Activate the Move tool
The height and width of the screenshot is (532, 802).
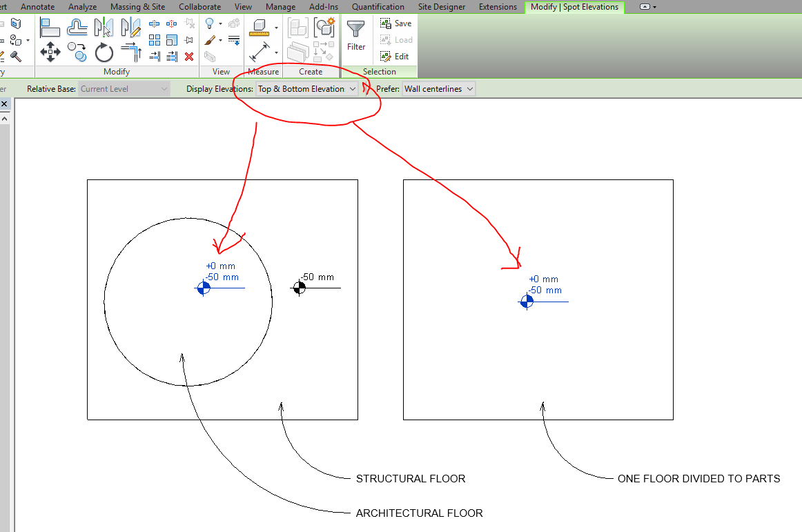pyautogui.click(x=50, y=52)
